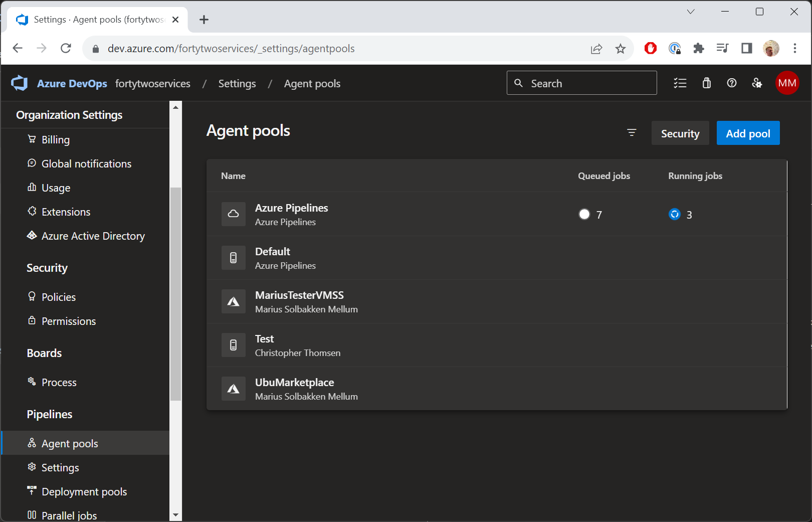The width and height of the screenshot is (812, 522).
Task: Click the MariusTesterVMSS Azure pool icon
Action: [x=234, y=301]
